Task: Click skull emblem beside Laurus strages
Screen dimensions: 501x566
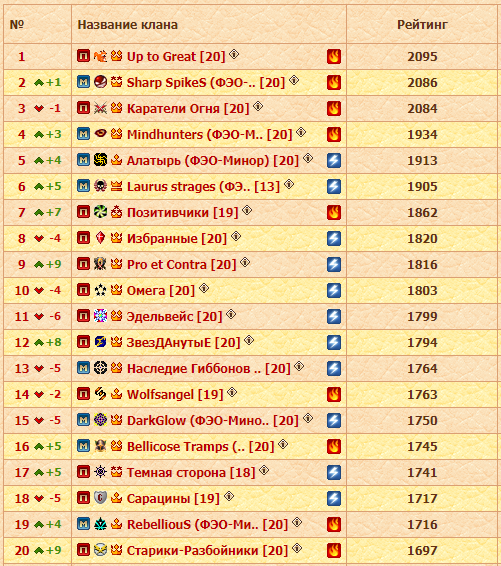Action: [100, 186]
